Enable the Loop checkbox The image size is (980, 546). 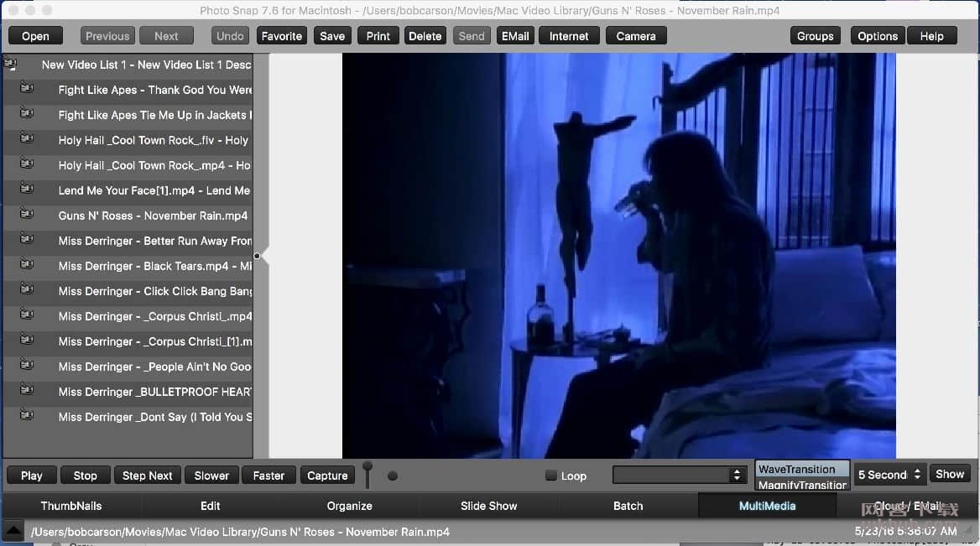tap(550, 476)
